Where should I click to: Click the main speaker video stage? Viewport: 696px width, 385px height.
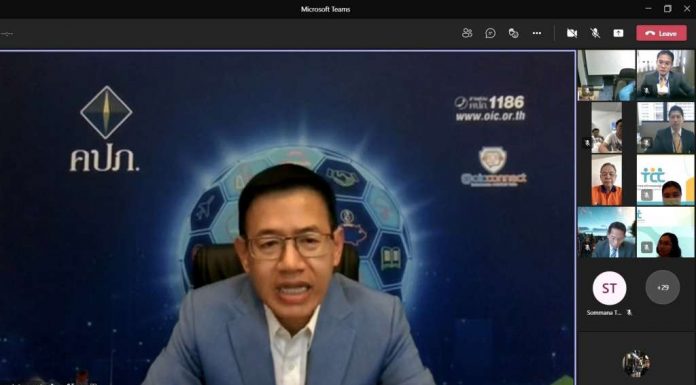coord(287,218)
